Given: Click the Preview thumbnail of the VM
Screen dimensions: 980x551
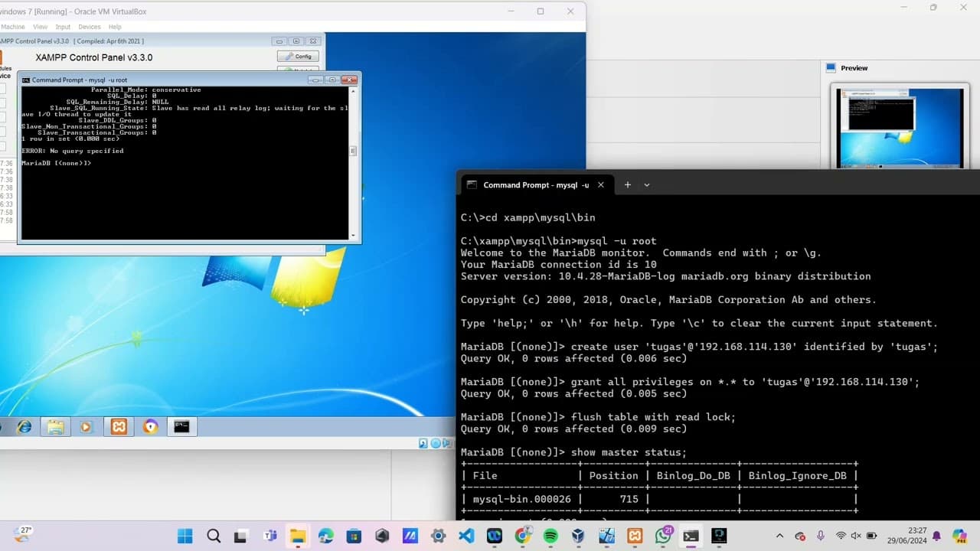Looking at the screenshot, I should [x=900, y=128].
